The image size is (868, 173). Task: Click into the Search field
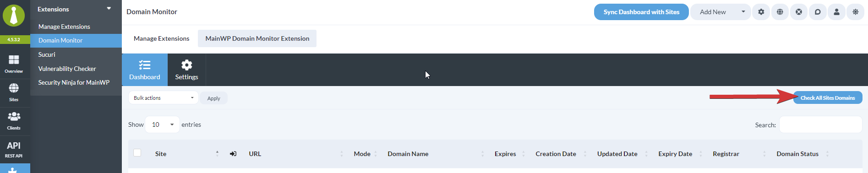click(x=821, y=124)
